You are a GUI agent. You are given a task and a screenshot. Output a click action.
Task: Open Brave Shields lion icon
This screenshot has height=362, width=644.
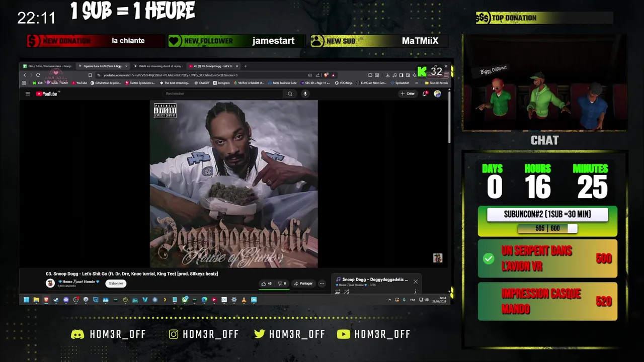[x=326, y=75]
